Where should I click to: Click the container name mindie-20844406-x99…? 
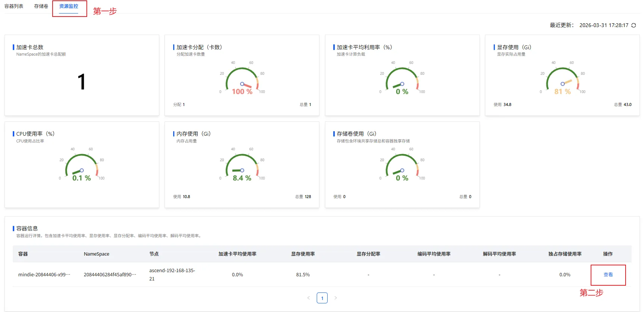click(44, 275)
